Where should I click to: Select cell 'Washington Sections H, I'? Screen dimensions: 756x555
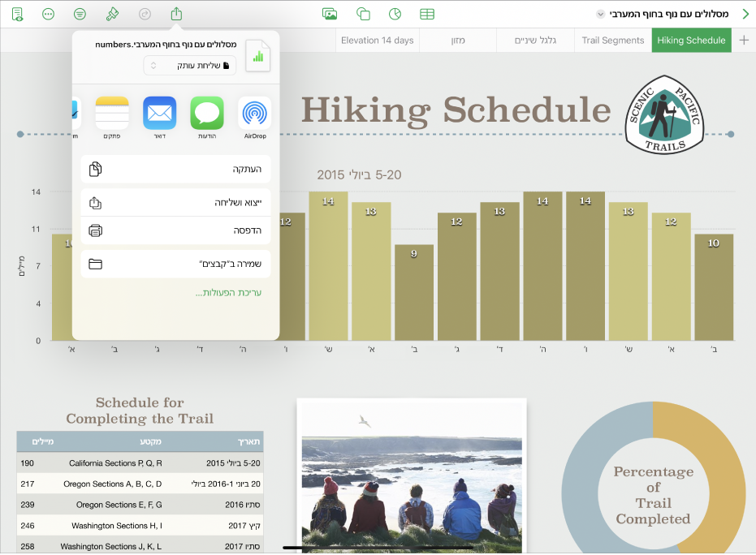coord(117,526)
